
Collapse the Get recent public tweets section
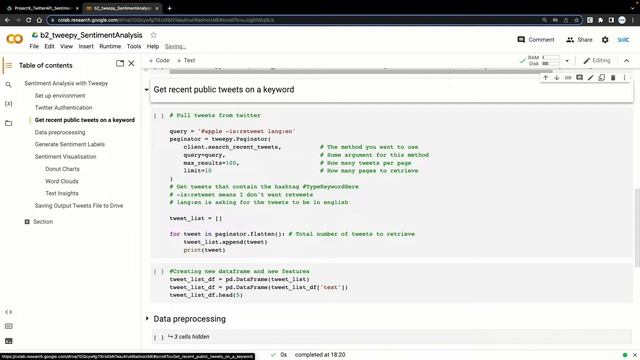tap(147, 89)
